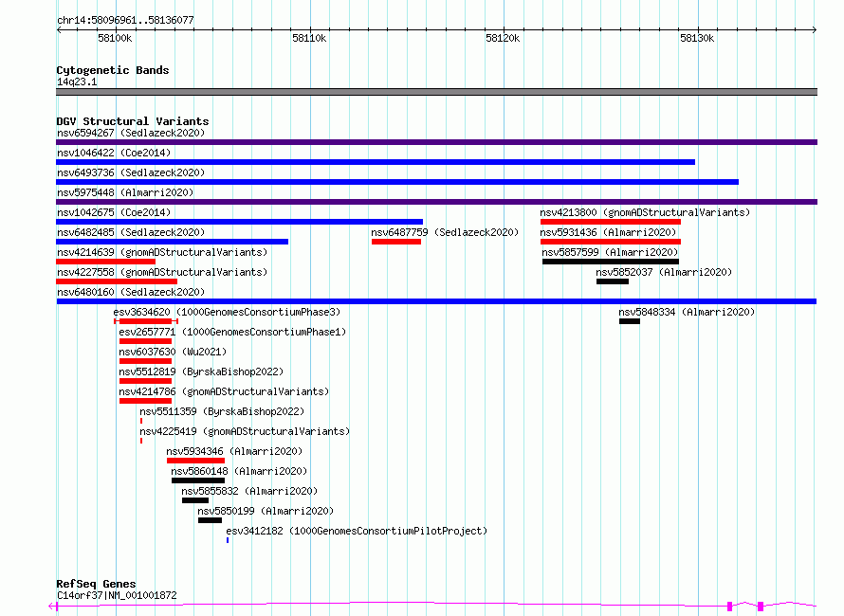
Task: Click the RefSeq Genes track heading
Action: tap(96, 584)
